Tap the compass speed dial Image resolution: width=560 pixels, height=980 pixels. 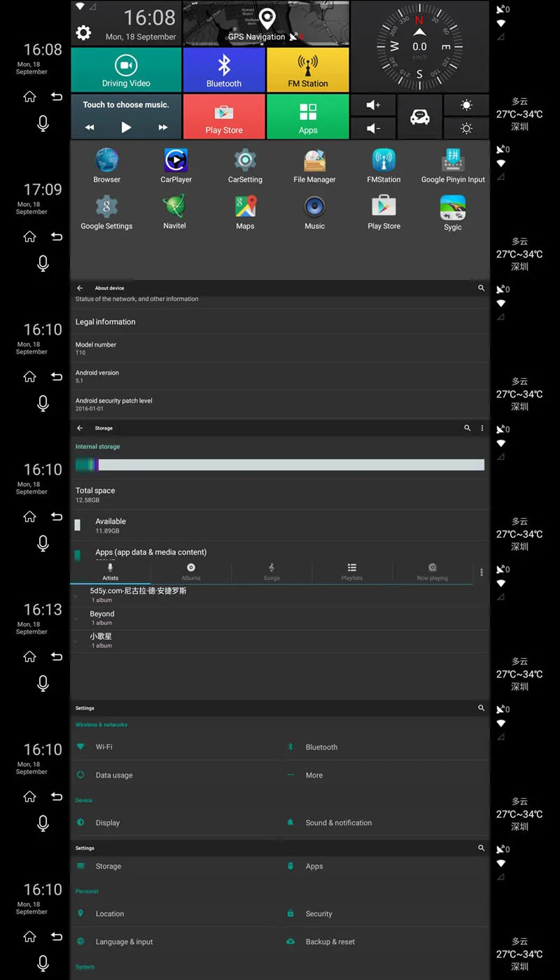pos(420,46)
